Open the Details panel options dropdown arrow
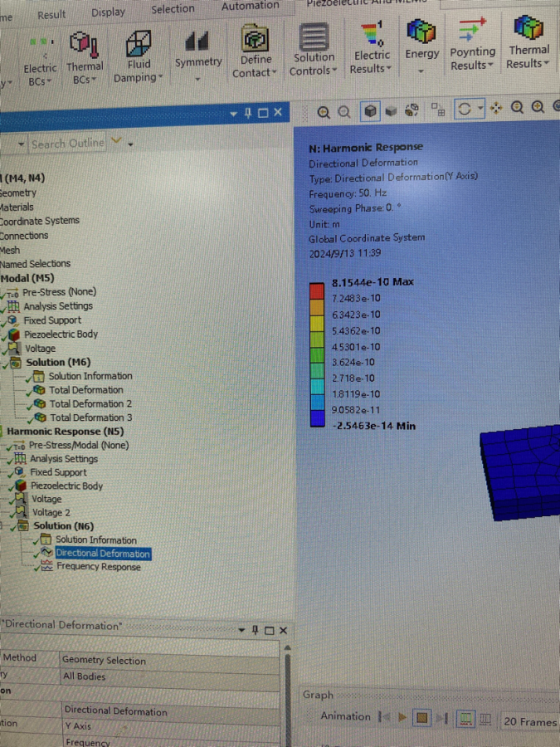This screenshot has width=560, height=747. 241,630
